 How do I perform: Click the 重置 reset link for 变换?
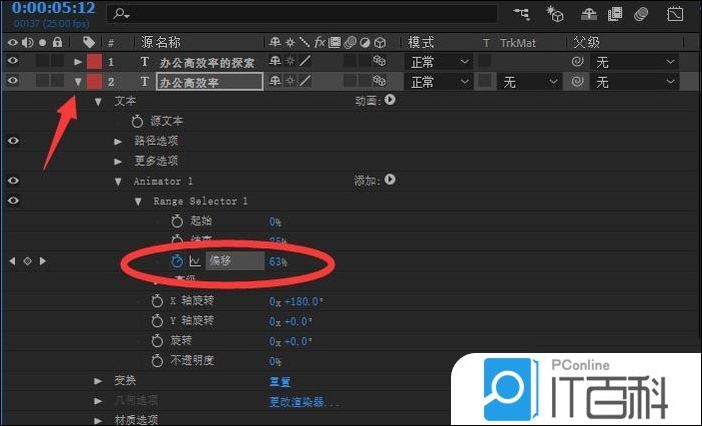coord(280,382)
